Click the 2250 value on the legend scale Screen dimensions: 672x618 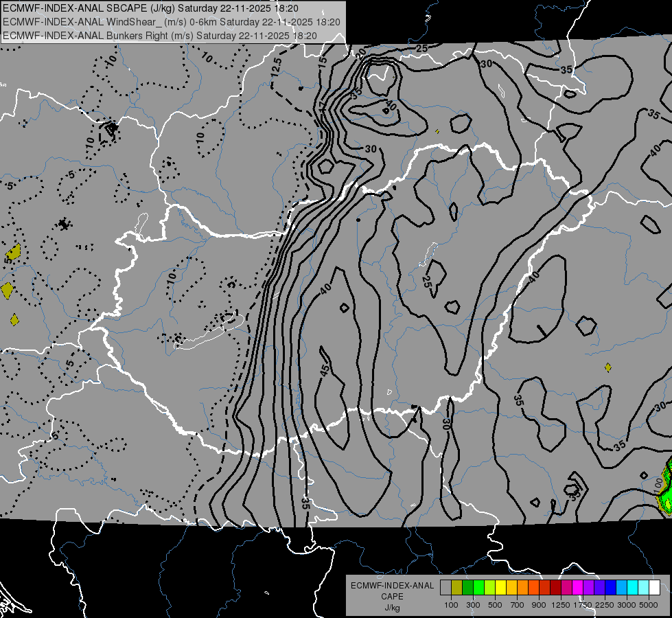(605, 605)
